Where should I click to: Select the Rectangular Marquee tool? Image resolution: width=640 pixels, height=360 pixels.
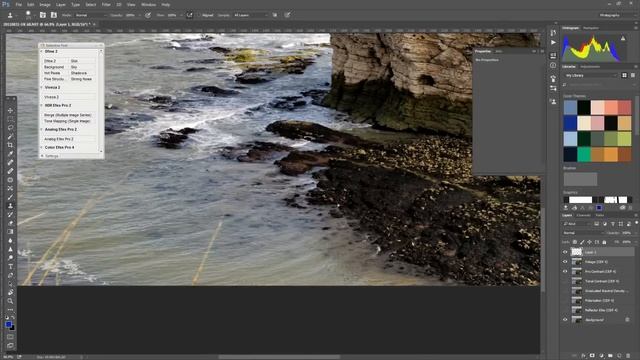[10, 119]
